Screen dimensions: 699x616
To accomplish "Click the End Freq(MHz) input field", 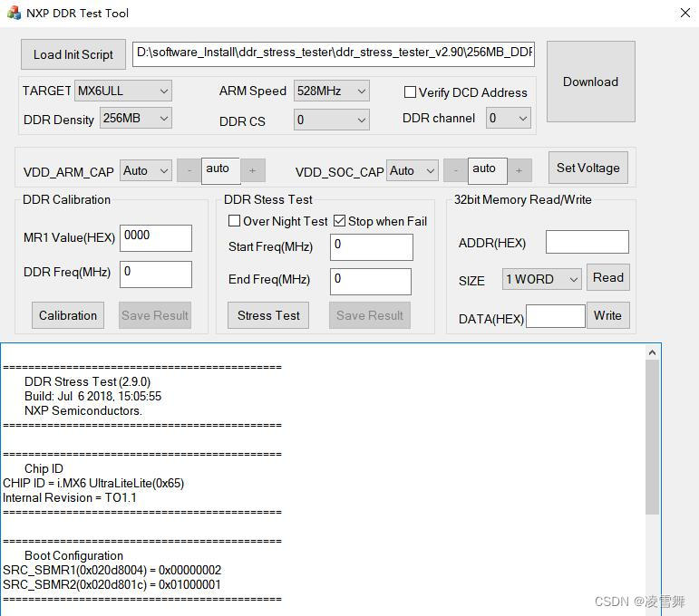I will point(371,282).
